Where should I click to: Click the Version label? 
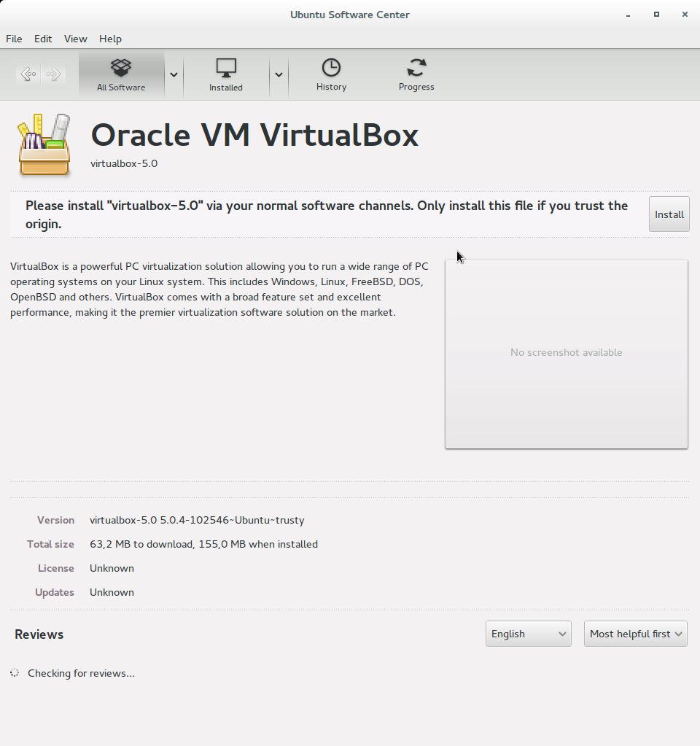(55, 521)
